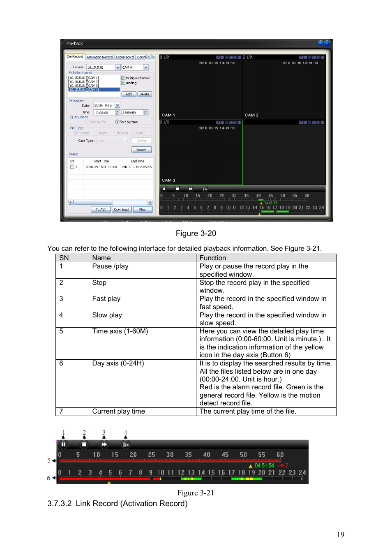Switch to DevRecord tab
The image size is (392, 555).
coord(75,57)
